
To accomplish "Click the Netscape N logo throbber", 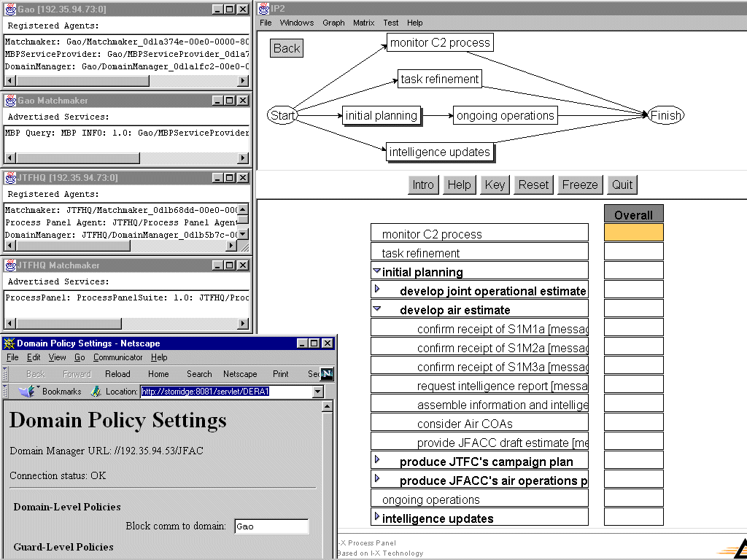I will pyautogui.click(x=326, y=374).
